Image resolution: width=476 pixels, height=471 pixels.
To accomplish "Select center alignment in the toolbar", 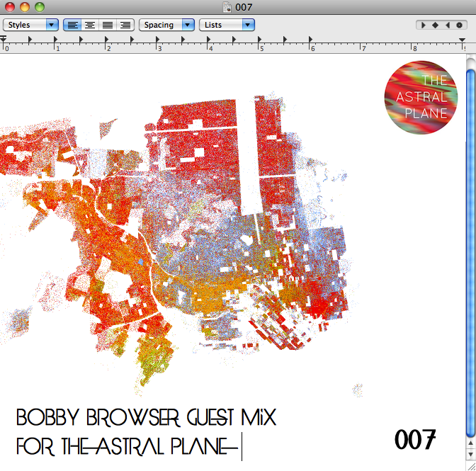I will tap(90, 25).
